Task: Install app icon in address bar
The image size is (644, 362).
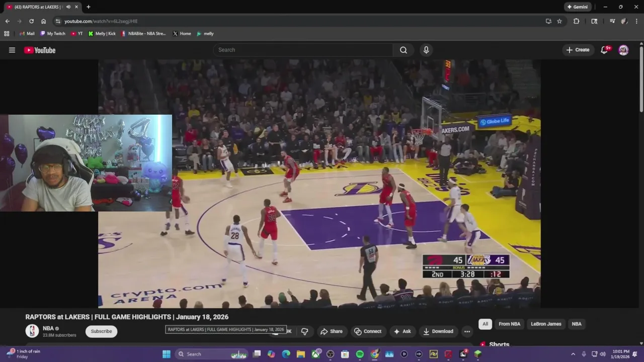Action: coord(548,21)
